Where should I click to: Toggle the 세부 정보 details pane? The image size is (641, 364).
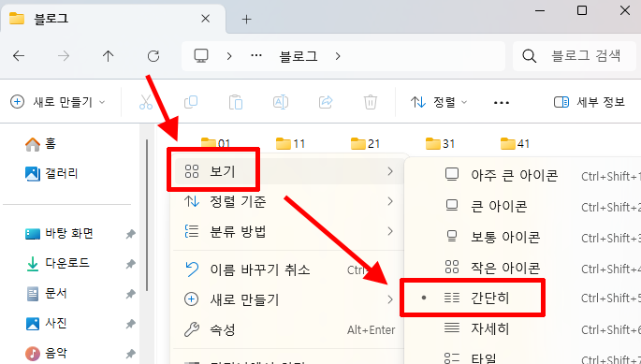(x=590, y=102)
